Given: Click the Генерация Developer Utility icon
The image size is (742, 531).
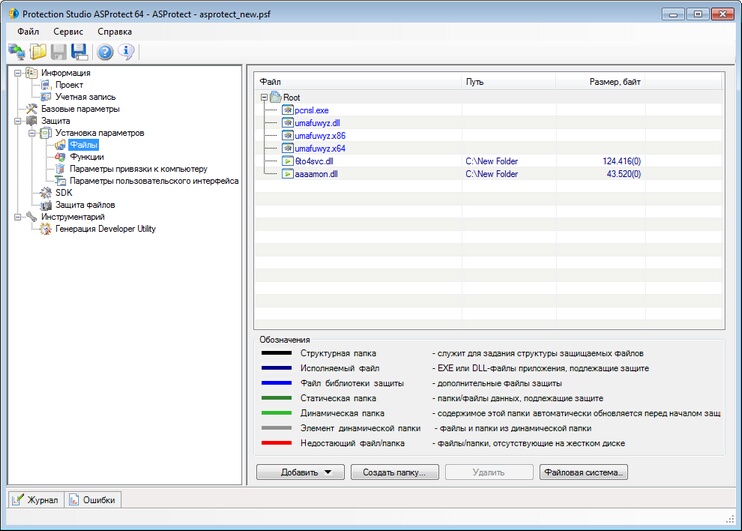Looking at the screenshot, I should (45, 229).
